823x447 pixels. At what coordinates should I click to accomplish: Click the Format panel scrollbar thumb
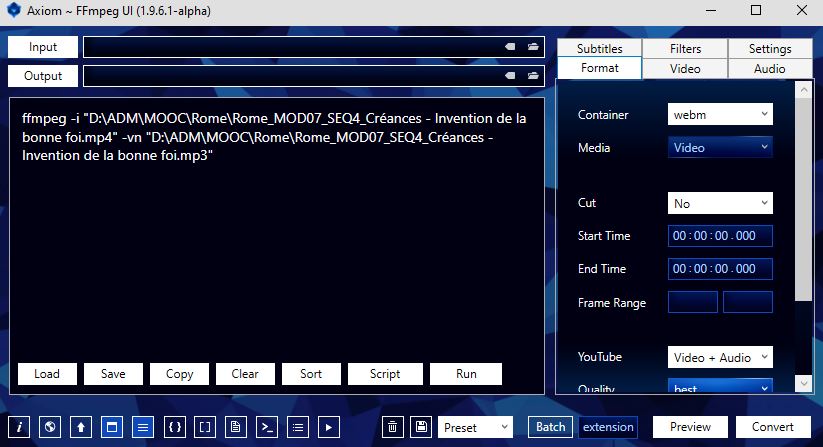click(x=804, y=199)
